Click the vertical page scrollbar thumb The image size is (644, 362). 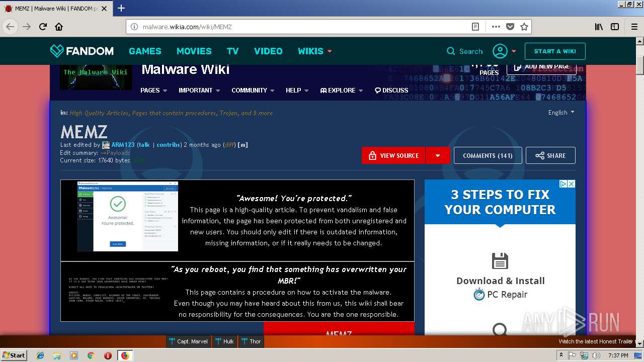point(639,65)
